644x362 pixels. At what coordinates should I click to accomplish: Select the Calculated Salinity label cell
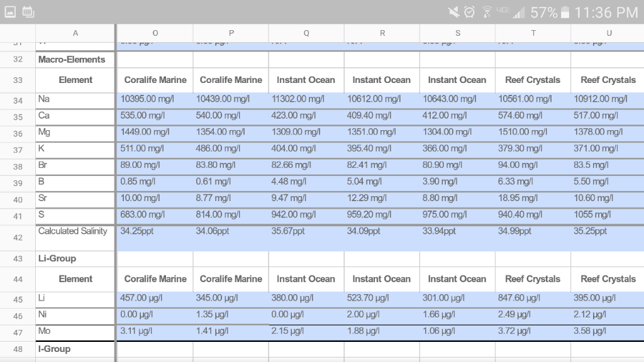click(75, 238)
